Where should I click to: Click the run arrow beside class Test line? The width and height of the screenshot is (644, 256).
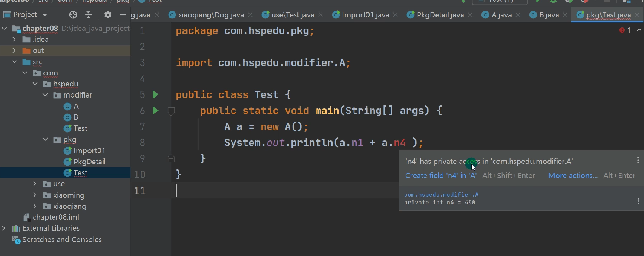[x=155, y=94]
